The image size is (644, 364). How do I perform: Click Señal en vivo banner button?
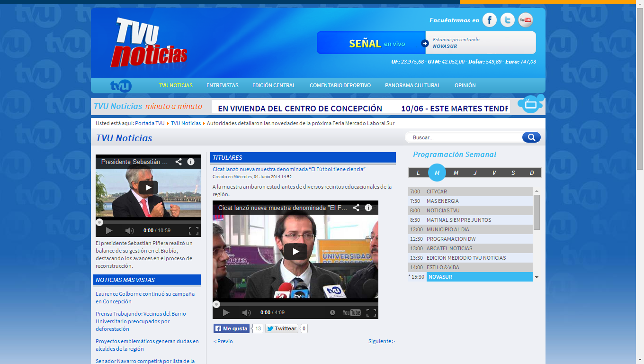(x=371, y=43)
